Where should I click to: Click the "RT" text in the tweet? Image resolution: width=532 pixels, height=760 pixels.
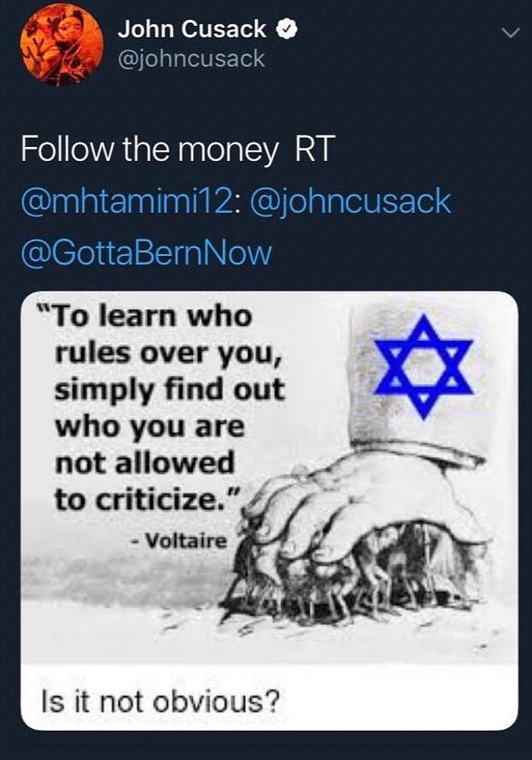pos(315,151)
